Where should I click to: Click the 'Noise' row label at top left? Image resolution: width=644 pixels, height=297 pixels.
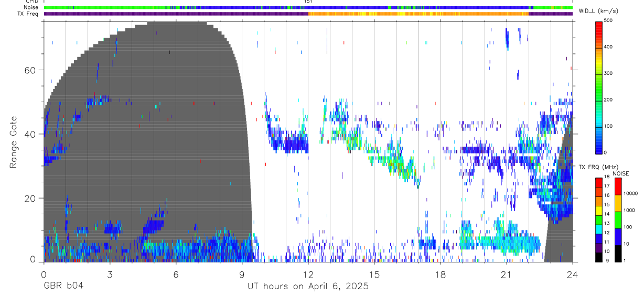coord(31,7)
